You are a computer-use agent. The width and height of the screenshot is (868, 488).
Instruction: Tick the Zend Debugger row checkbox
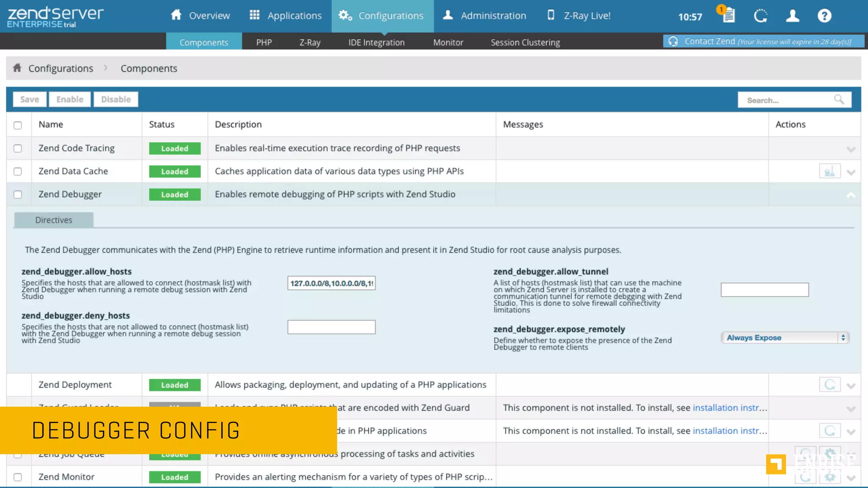click(x=17, y=194)
